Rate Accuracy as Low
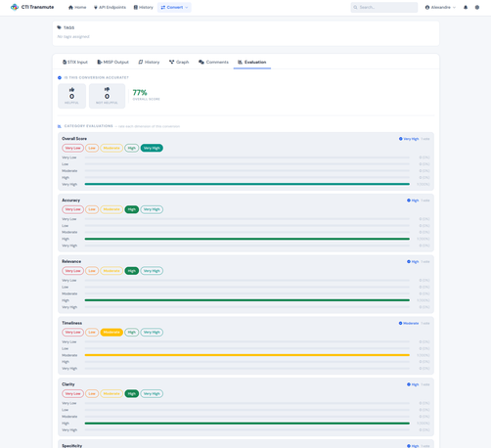Image resolution: width=491 pixels, height=448 pixels. click(x=92, y=209)
